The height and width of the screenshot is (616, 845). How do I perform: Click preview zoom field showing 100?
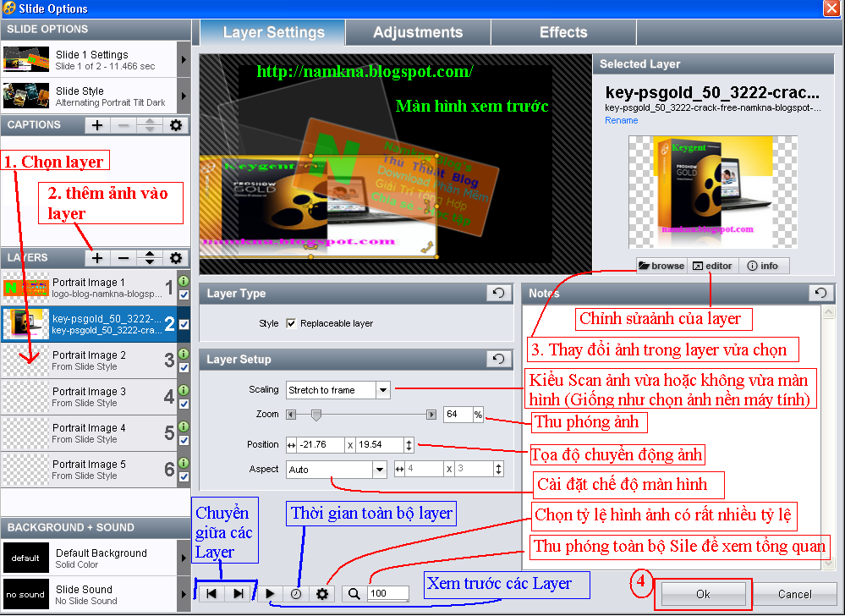[x=388, y=593]
